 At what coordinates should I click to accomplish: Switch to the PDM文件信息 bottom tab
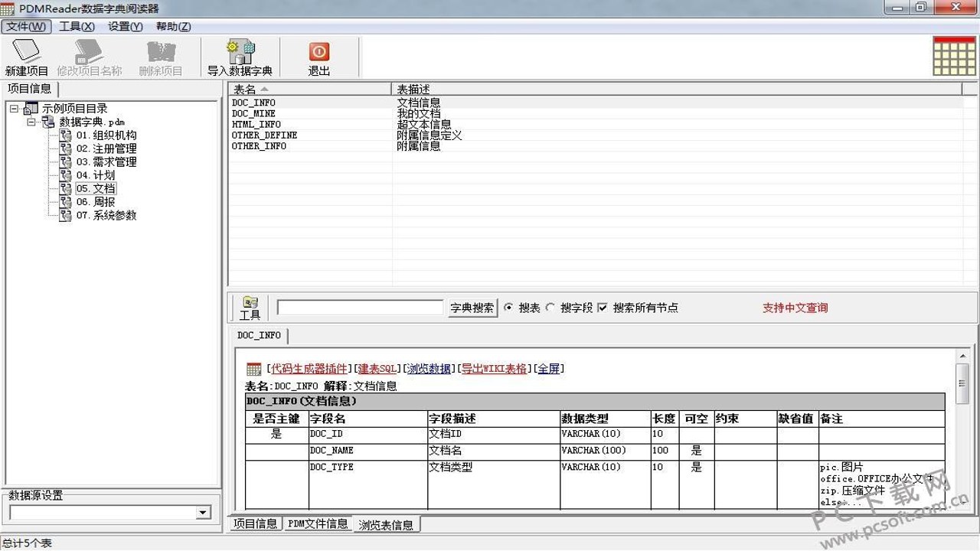pos(318,524)
